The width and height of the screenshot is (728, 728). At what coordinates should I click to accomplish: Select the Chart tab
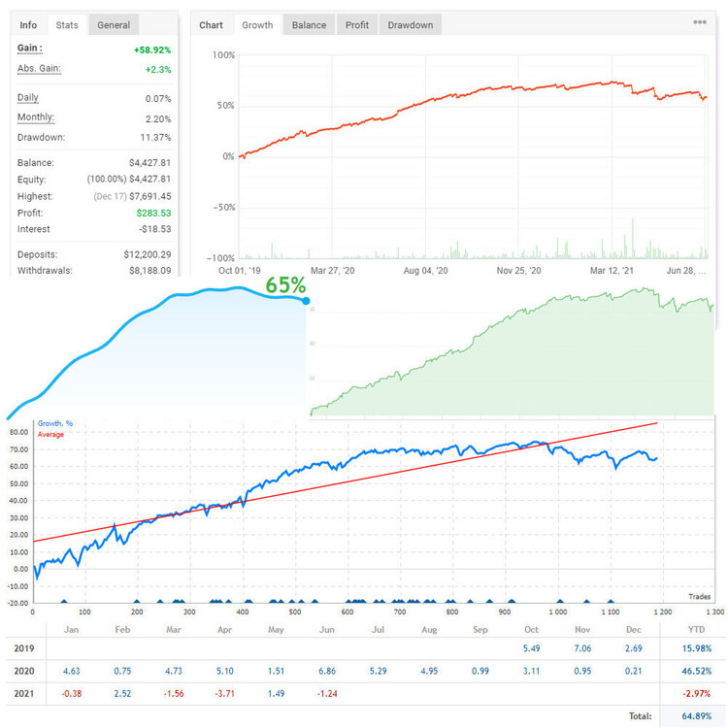pyautogui.click(x=211, y=25)
